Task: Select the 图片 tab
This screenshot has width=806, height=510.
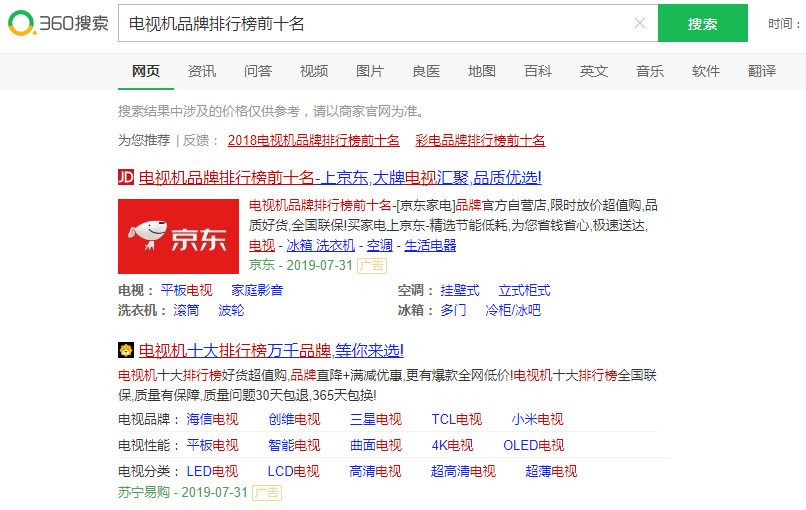Action: (x=370, y=71)
